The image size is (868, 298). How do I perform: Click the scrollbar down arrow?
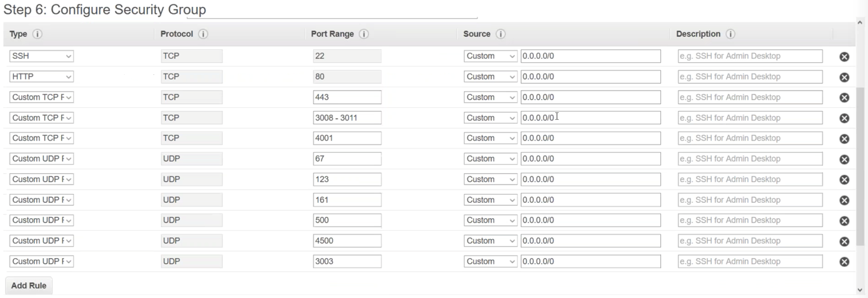point(860,290)
